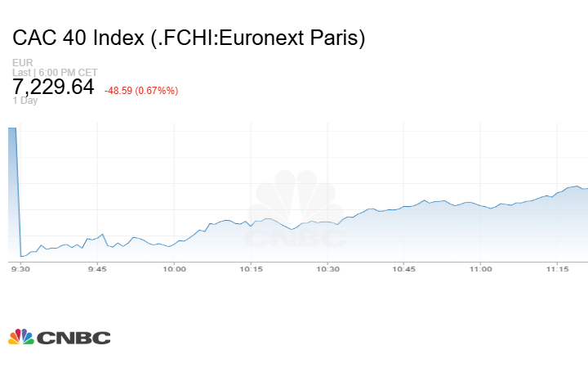Screen dimensions: 588x368
Task: Click the 10:45 time axis label
Action: [x=404, y=269]
